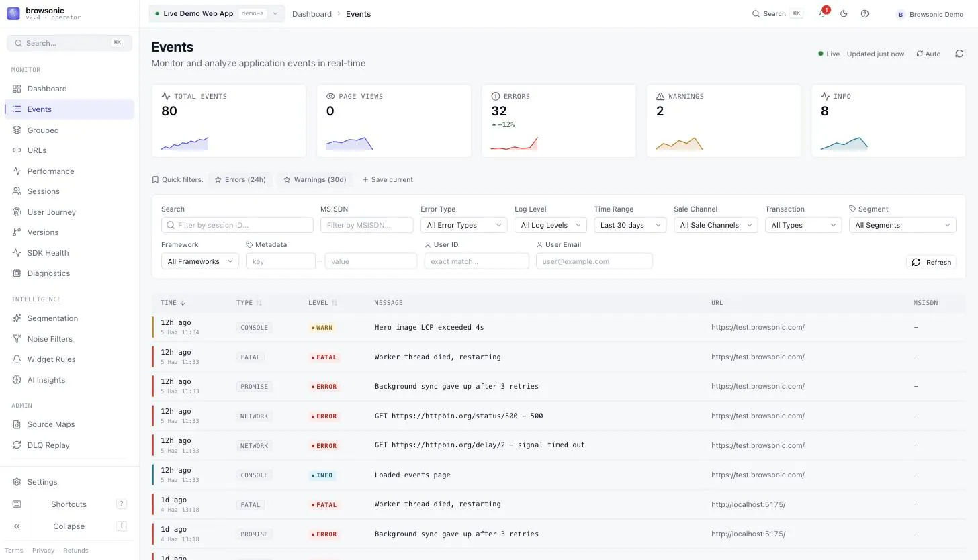
Task: Click the user email input field
Action: (x=594, y=261)
